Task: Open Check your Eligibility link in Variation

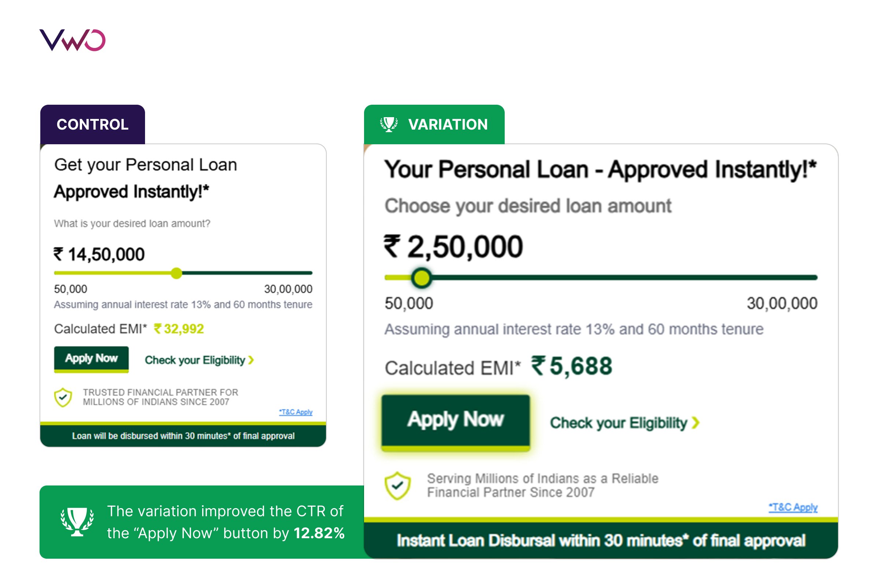Action: click(625, 423)
